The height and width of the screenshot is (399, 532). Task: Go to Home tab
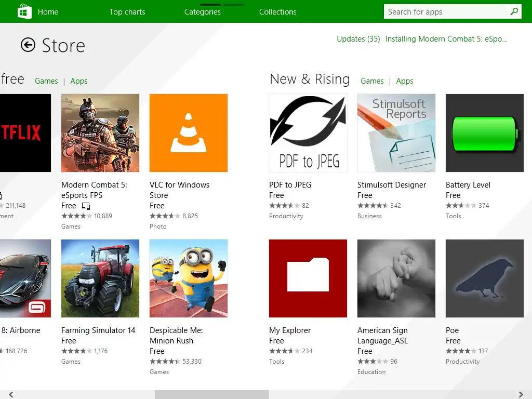pos(48,12)
